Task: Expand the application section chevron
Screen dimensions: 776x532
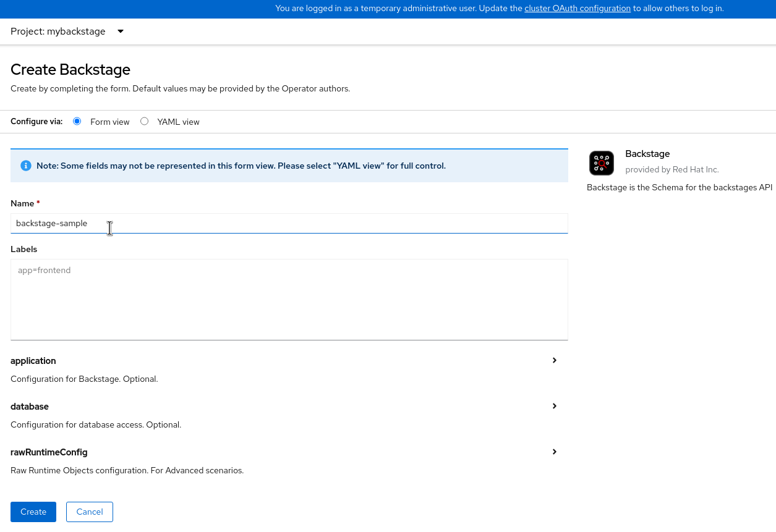Action: [x=555, y=360]
